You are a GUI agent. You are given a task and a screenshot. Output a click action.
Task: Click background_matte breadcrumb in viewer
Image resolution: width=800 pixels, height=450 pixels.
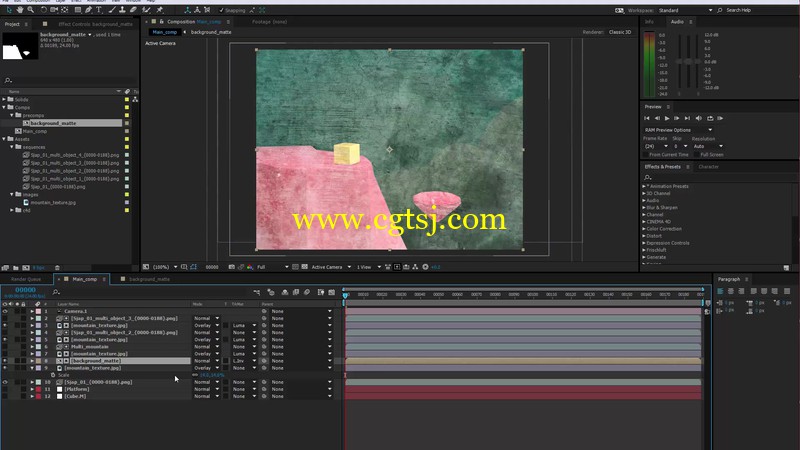[211, 32]
